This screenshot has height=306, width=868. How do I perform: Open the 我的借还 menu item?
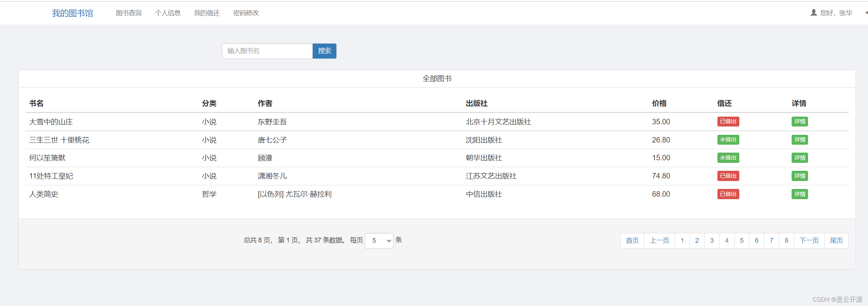[x=207, y=13]
